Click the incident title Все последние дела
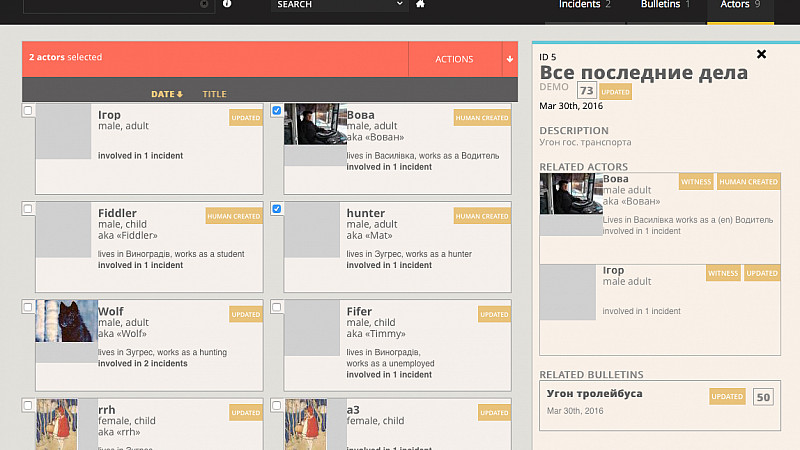The image size is (800, 450). tap(643, 72)
